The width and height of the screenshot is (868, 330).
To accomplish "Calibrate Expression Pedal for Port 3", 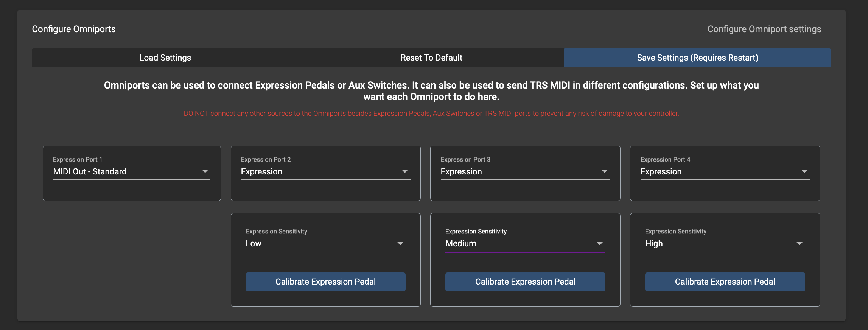I will tap(525, 282).
